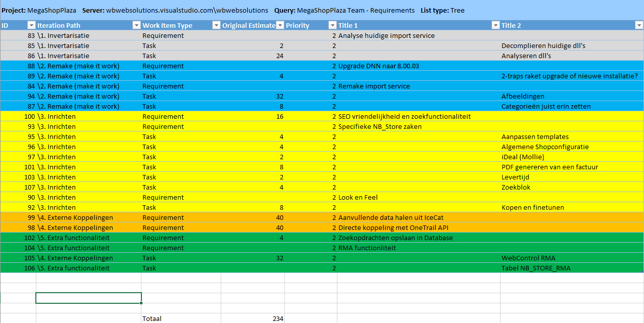Viewport: 644px width, 323px height.
Task: Open the ID column filter dropdown
Action: (x=31, y=25)
